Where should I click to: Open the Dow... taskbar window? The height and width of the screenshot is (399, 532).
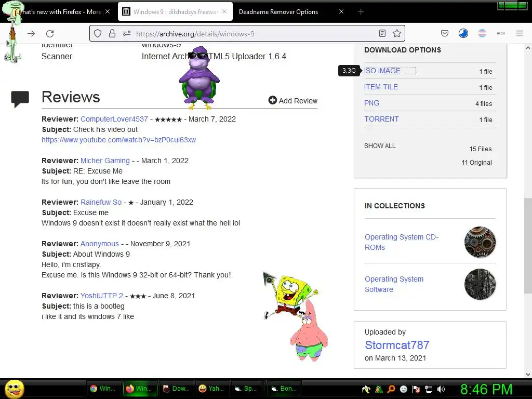click(x=176, y=389)
